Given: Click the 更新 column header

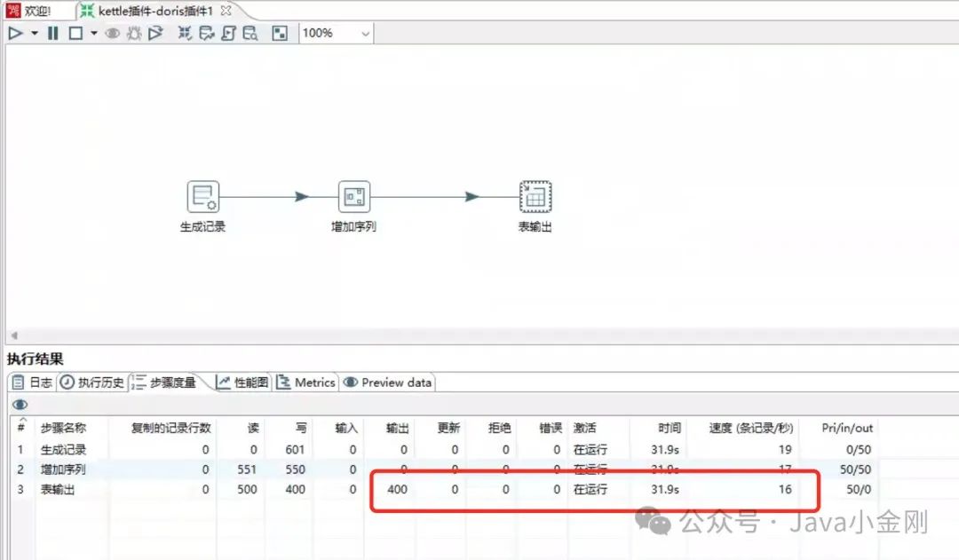Looking at the screenshot, I should tap(448, 428).
